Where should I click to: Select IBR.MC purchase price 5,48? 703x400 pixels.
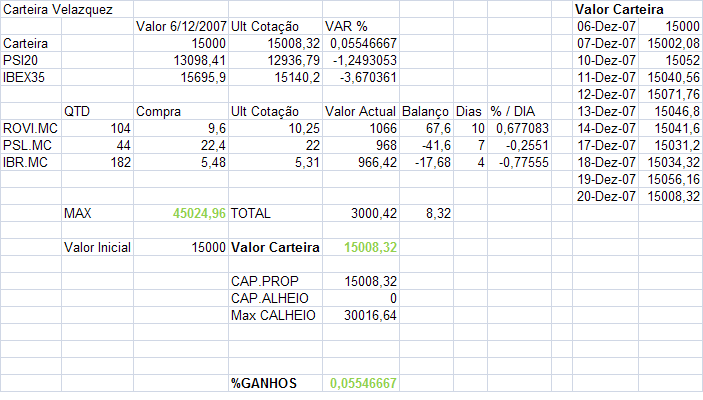click(x=213, y=163)
